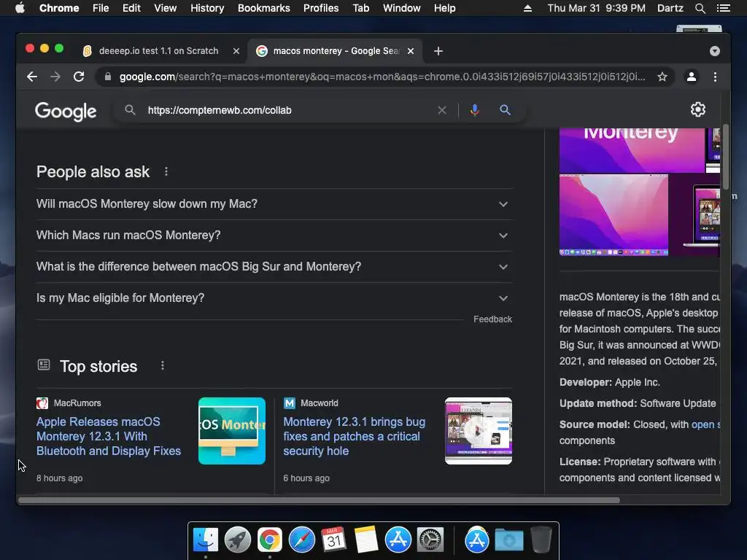Open the tab search dropdown arrow
Screen dimensions: 747x560
(x=715, y=51)
